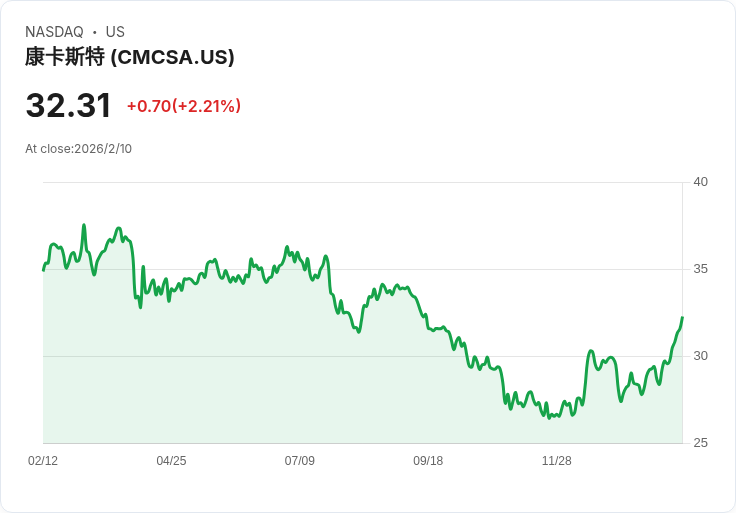Click the 40 label on the price axis
Viewport: 736px width, 513px height.
click(x=700, y=182)
